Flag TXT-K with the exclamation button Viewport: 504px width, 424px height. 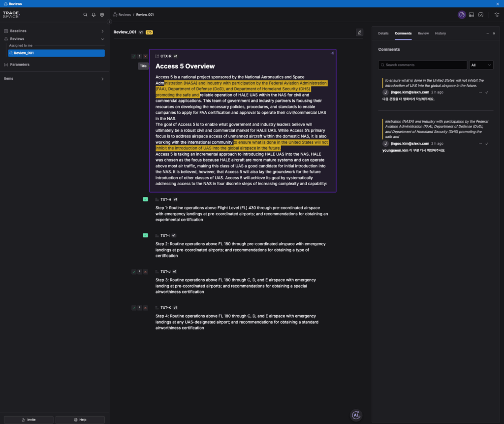click(x=139, y=308)
